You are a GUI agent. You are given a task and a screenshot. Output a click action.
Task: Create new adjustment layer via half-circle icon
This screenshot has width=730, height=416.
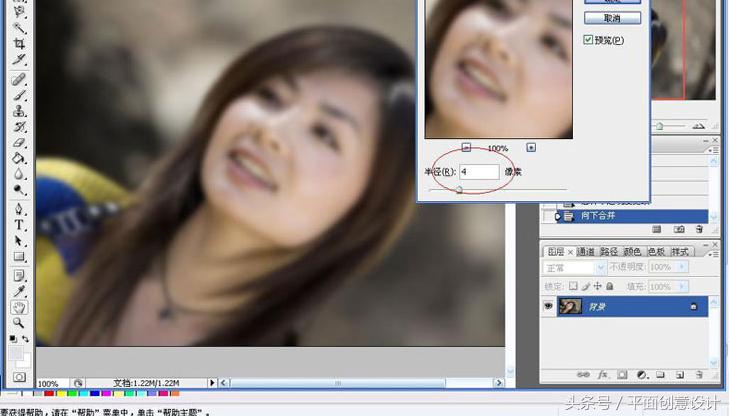641,375
